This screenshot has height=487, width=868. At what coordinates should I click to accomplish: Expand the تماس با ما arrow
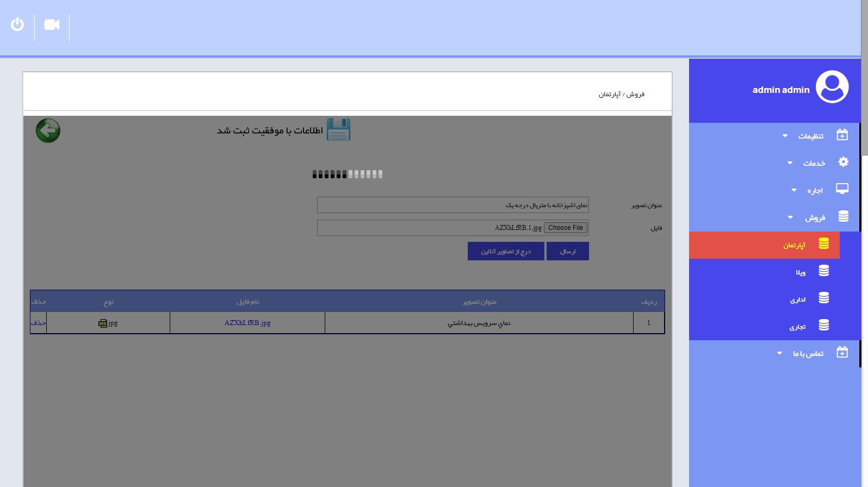point(779,353)
